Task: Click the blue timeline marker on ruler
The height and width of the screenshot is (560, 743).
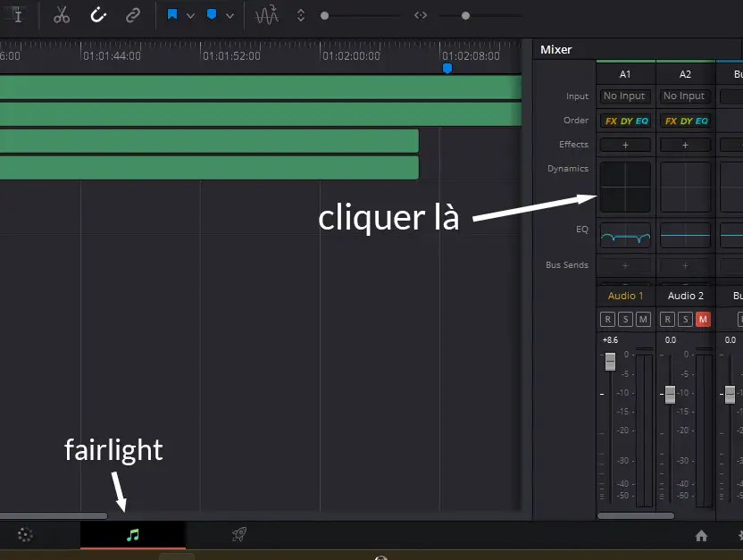Action: 447,68
